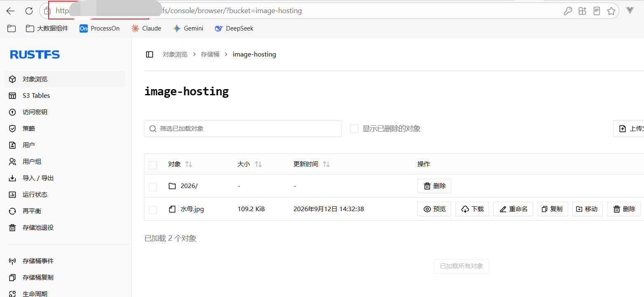Image resolution: width=644 pixels, height=297 pixels.
Task: Open the DeepSeek bookmark
Action: click(x=234, y=28)
